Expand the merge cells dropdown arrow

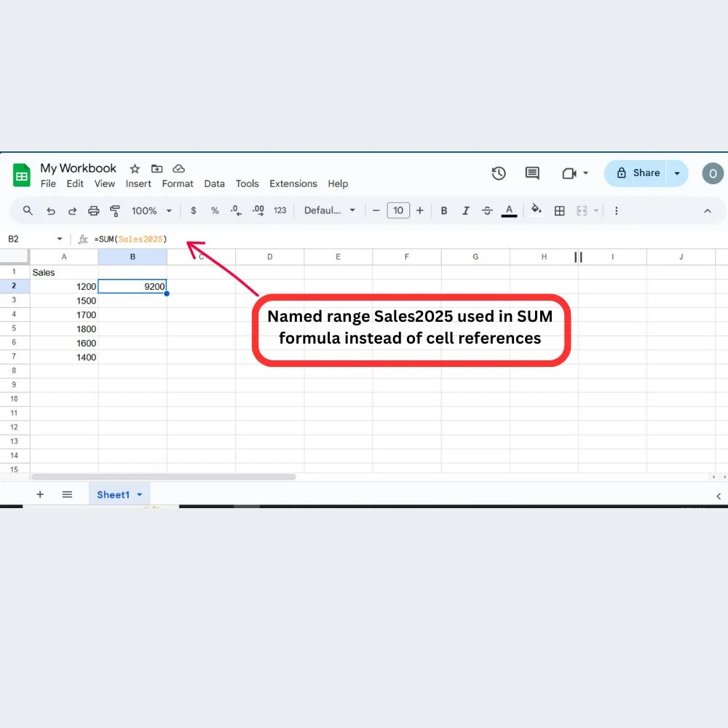(596, 211)
